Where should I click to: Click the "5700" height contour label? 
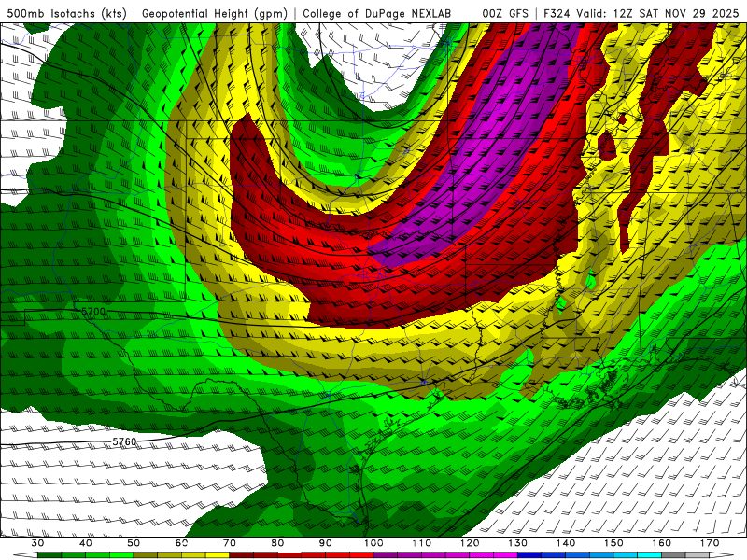[x=93, y=312]
